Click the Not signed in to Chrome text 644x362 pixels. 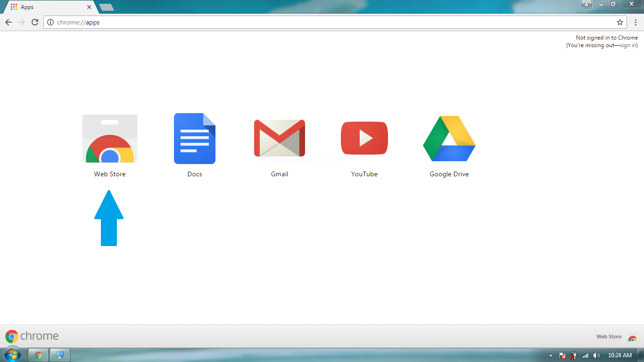(607, 38)
